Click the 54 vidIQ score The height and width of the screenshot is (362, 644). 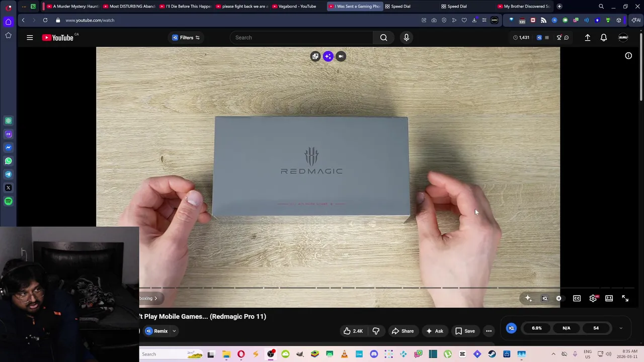596,328
